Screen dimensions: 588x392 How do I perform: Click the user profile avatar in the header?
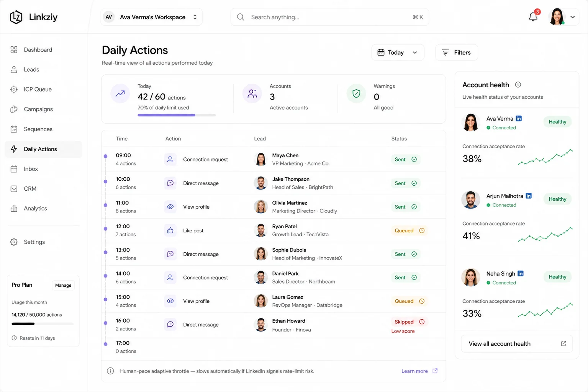pyautogui.click(x=557, y=17)
